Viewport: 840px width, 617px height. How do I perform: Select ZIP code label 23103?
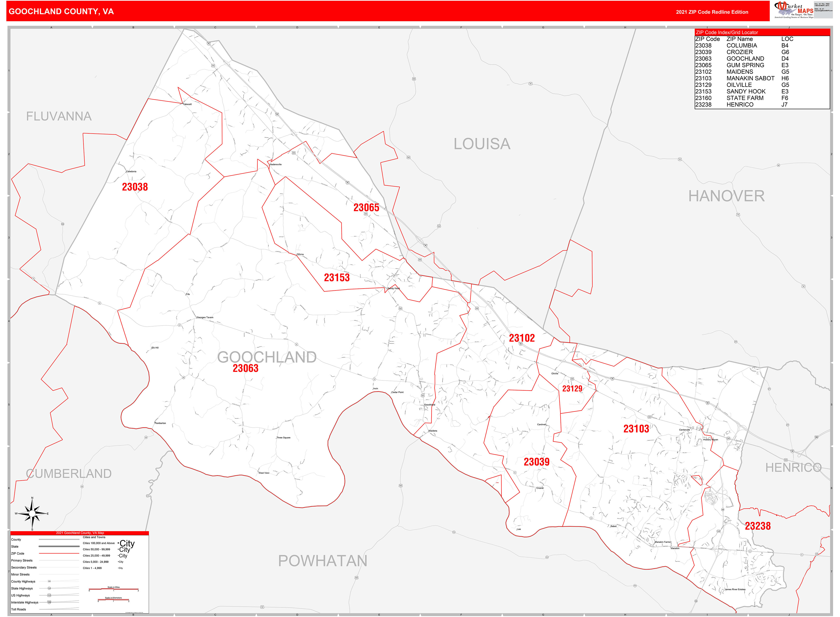click(x=636, y=429)
